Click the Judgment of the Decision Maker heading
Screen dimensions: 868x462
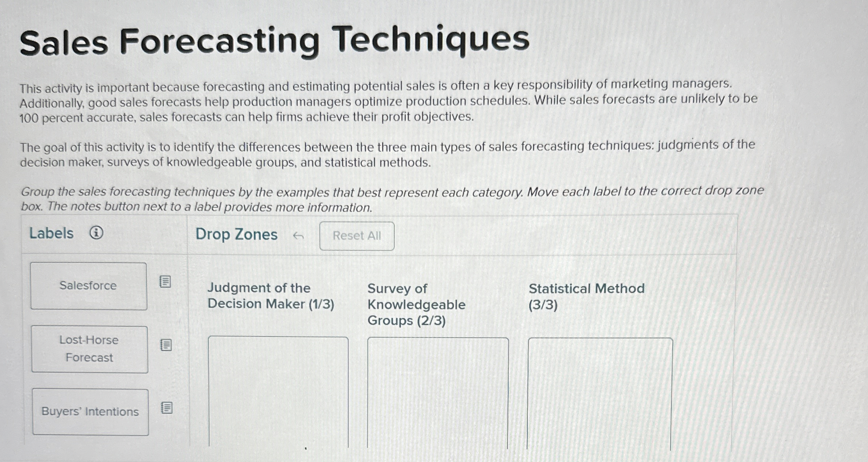tap(271, 295)
